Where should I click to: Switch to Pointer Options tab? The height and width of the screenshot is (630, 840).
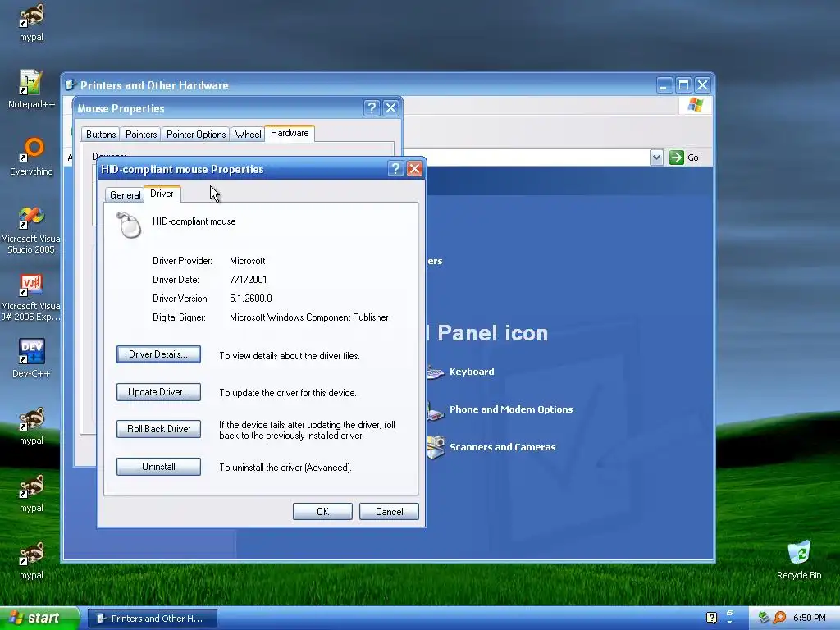(x=196, y=135)
